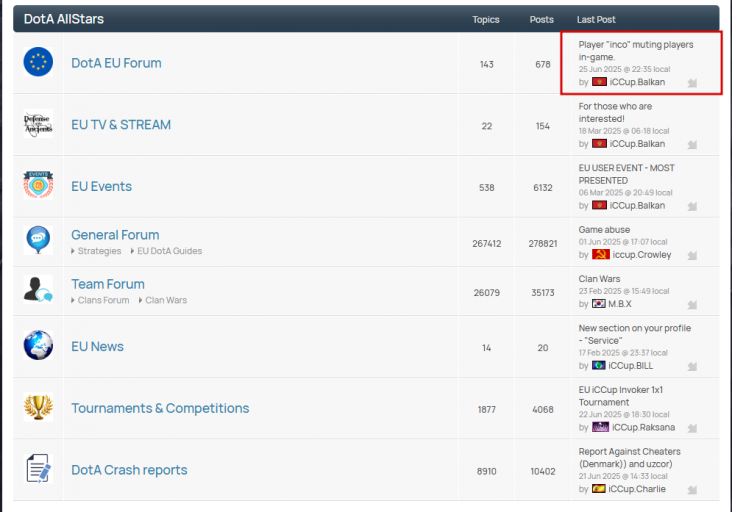Open 'EU iCCup Invoker 1x1 Tournament' post

click(621, 396)
